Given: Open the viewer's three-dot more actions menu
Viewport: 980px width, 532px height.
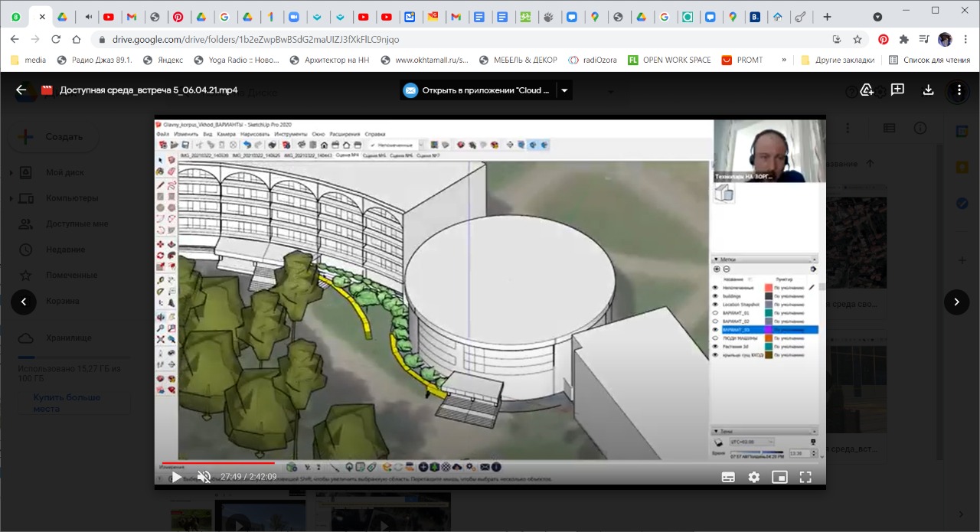Looking at the screenshot, I should (959, 90).
